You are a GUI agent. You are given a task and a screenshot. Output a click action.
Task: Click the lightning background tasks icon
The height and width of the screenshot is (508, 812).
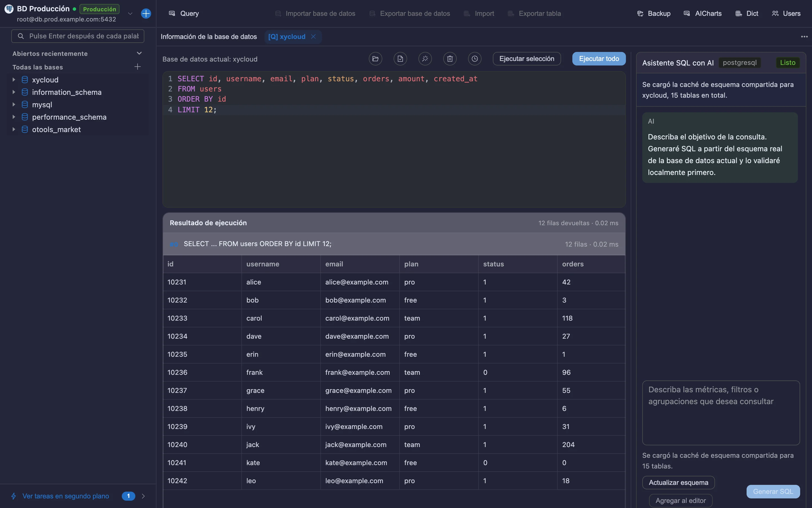(14, 496)
